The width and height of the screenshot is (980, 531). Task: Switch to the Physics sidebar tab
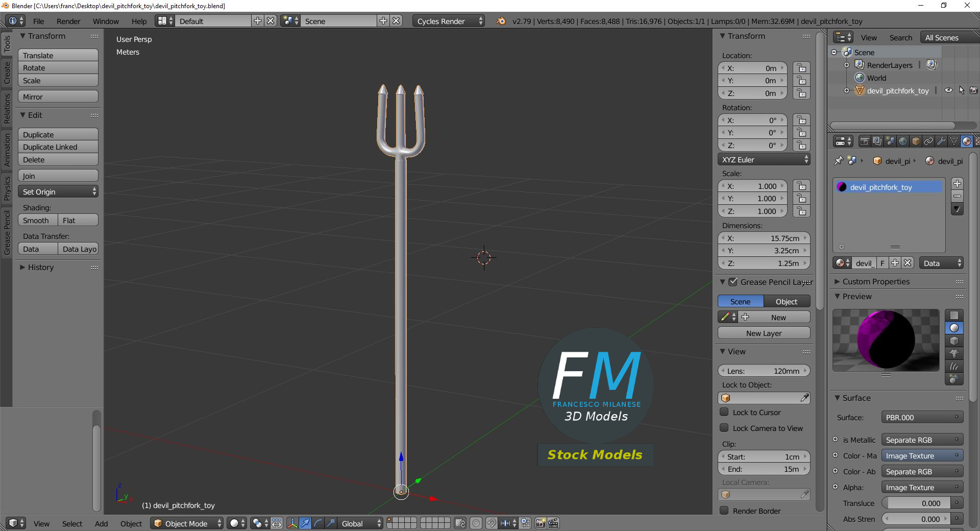point(7,188)
